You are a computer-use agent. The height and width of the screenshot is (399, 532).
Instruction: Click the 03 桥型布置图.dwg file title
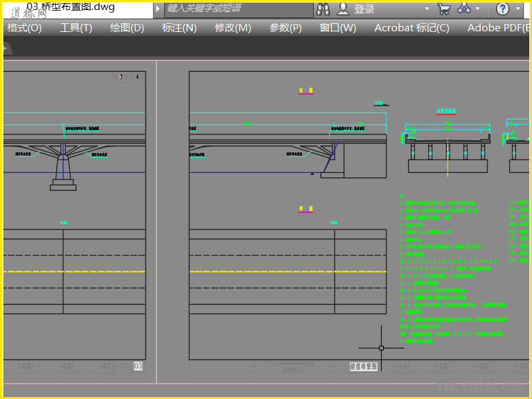(x=71, y=7)
